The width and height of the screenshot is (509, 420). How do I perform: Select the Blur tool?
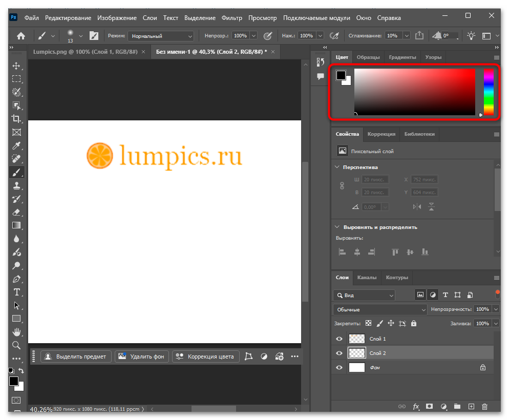(x=16, y=239)
